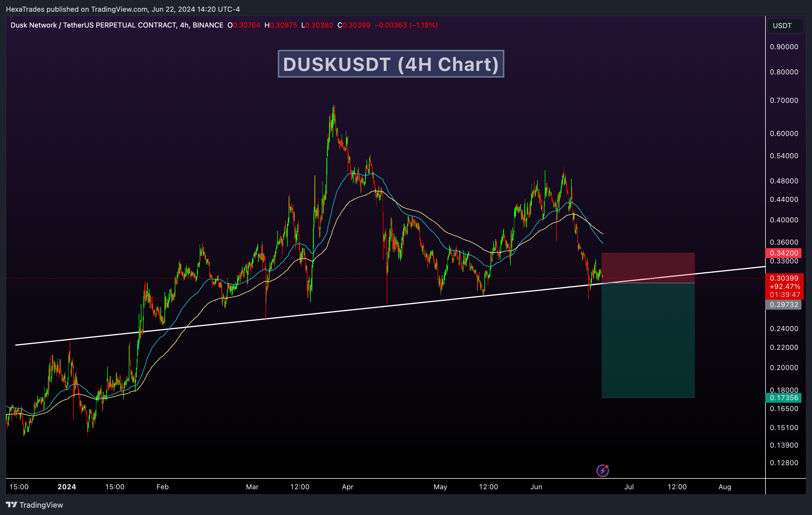Image resolution: width=812 pixels, height=515 pixels.
Task: Click the close price value 0.30399
Action: [x=357, y=25]
